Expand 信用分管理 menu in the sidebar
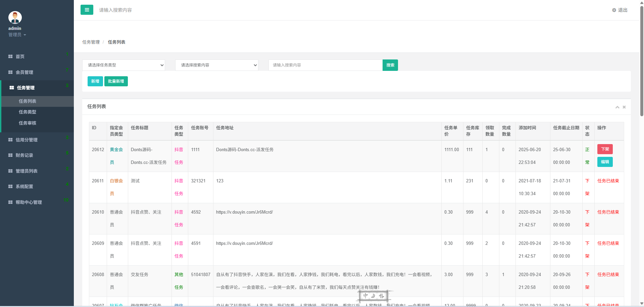The width and height of the screenshot is (644, 307). pos(37,140)
